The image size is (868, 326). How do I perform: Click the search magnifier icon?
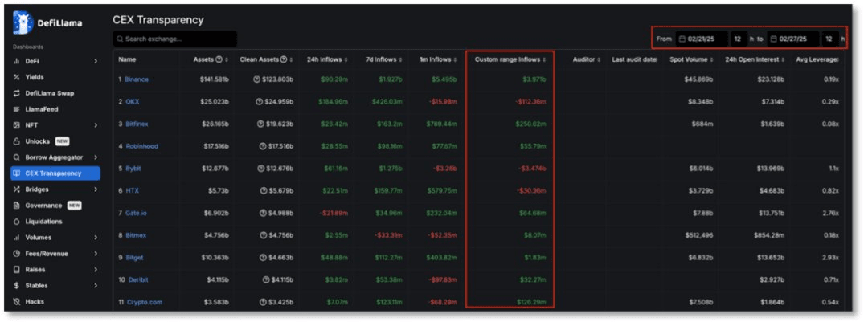[x=120, y=39]
